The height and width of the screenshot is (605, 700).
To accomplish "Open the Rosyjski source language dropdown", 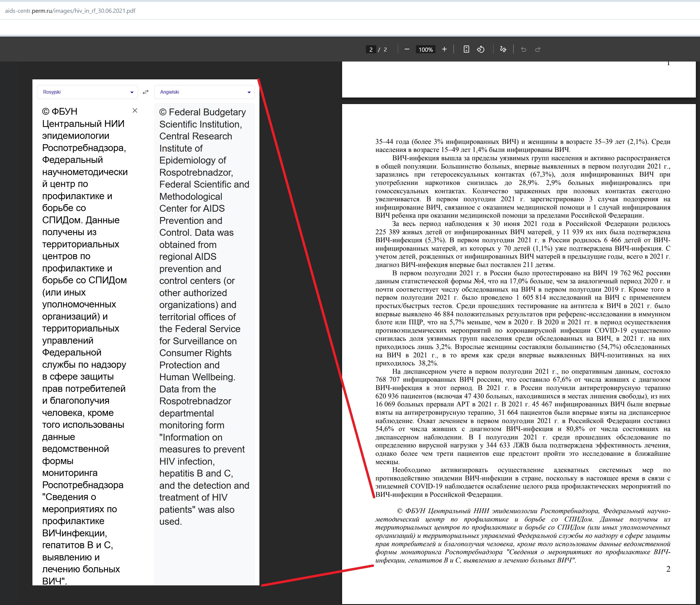I will coord(87,92).
